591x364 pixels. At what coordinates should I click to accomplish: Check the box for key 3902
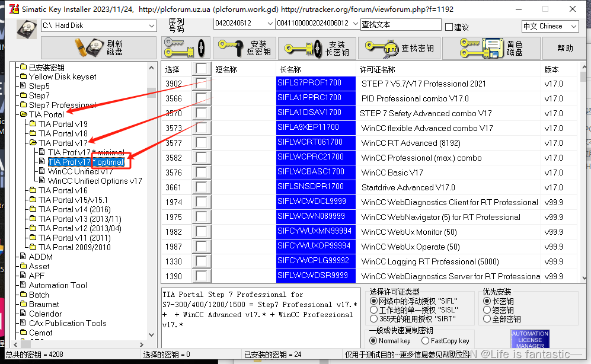[202, 84]
